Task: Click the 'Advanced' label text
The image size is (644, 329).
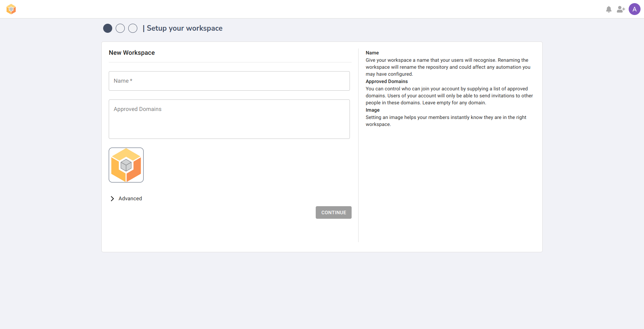Action: tap(130, 199)
